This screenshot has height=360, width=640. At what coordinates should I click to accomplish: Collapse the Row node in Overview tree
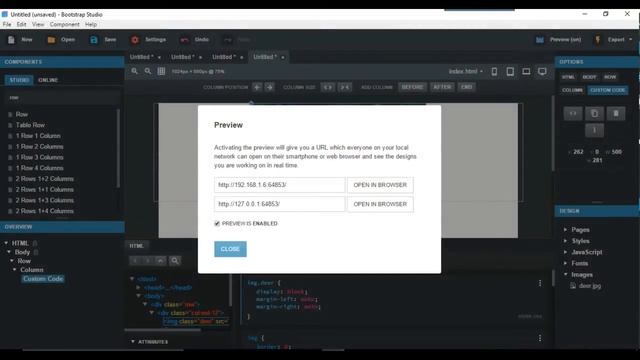pos(12,261)
